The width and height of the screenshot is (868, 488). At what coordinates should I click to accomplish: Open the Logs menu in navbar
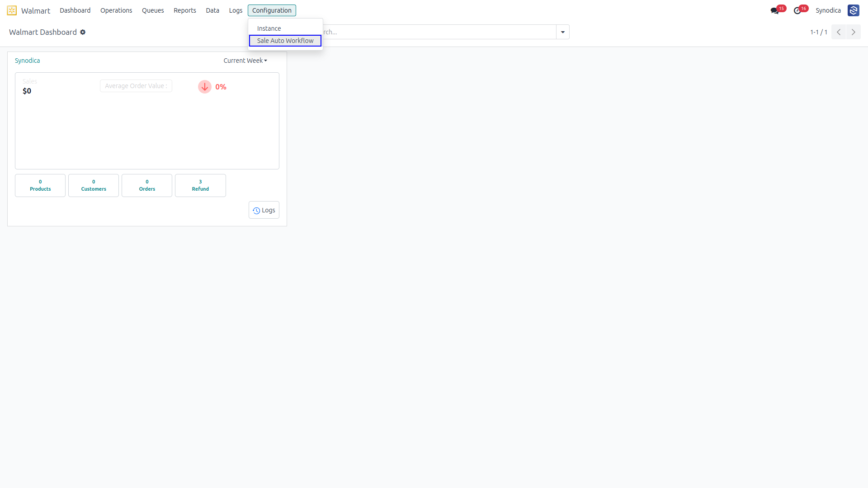point(236,10)
